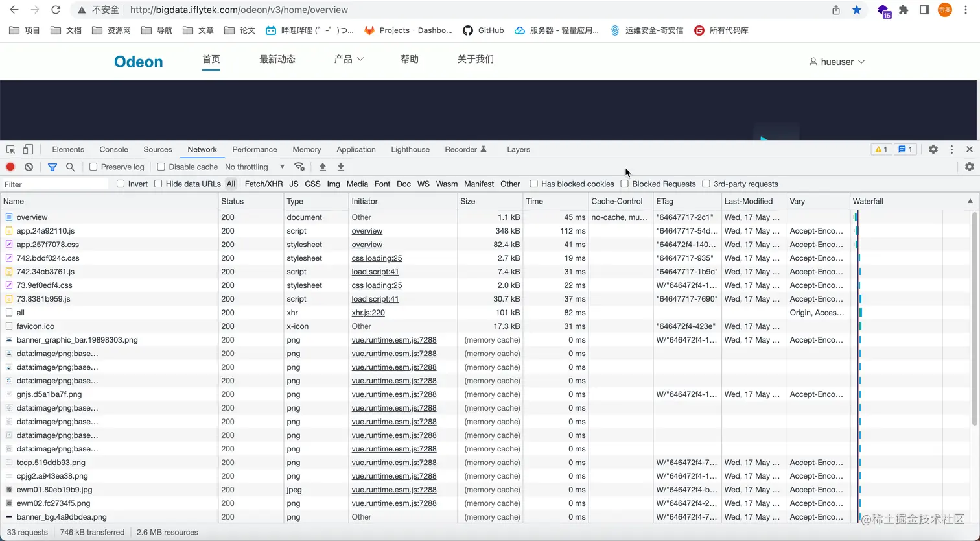Screen dimensions: 980x541
Task: Click the inspect element picker icon
Action: 10,149
